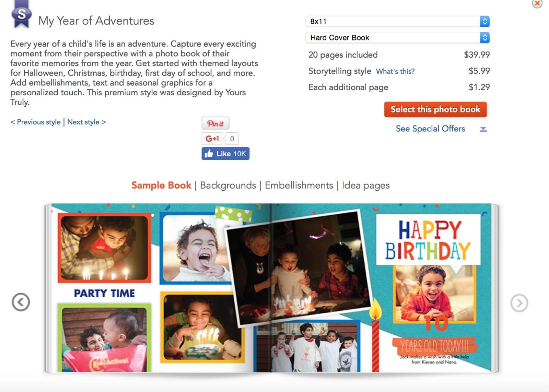Expand Special Offers arrow icon
This screenshot has height=392, width=549.
tap(483, 129)
